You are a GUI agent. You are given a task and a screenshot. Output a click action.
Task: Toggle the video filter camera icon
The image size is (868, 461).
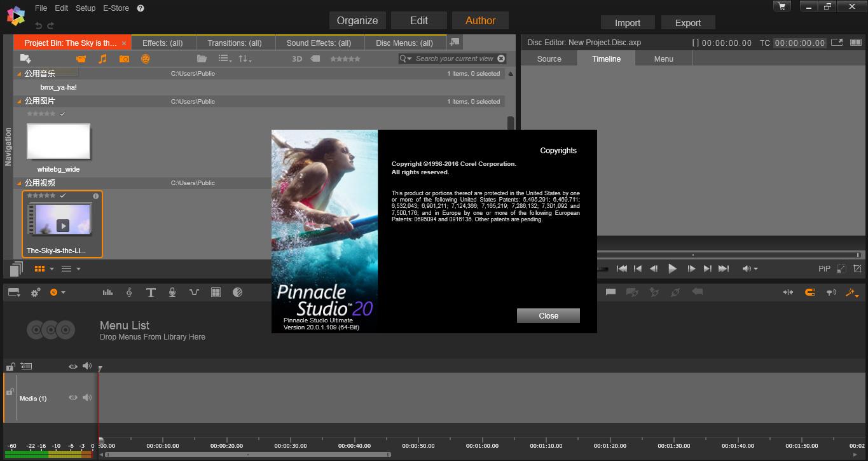click(81, 58)
